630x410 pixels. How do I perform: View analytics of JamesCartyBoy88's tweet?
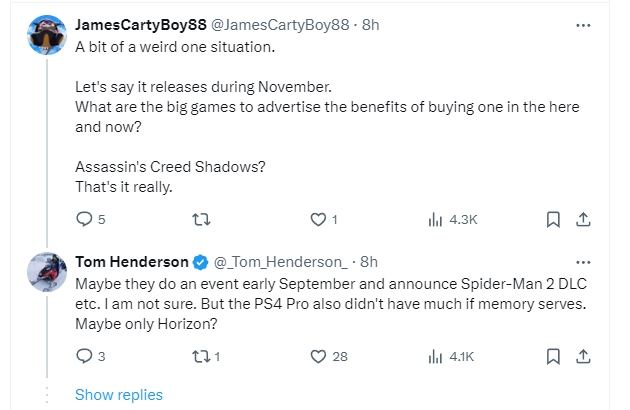click(x=435, y=219)
